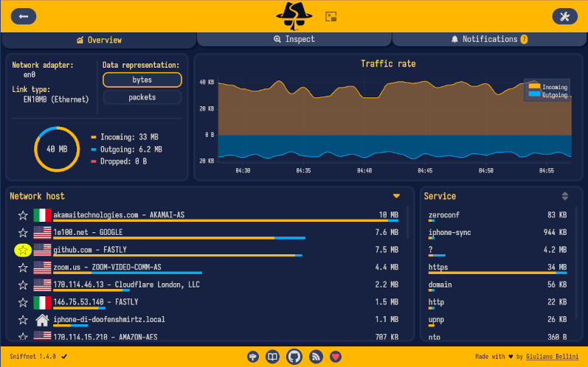Click the upnp service row
588x367 pixels.
pos(498,320)
